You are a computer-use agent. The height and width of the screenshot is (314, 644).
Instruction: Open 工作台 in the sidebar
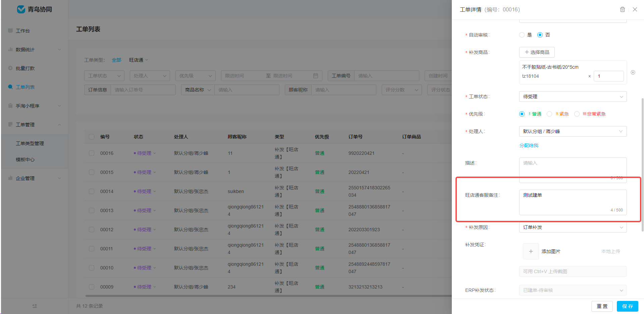point(35,30)
